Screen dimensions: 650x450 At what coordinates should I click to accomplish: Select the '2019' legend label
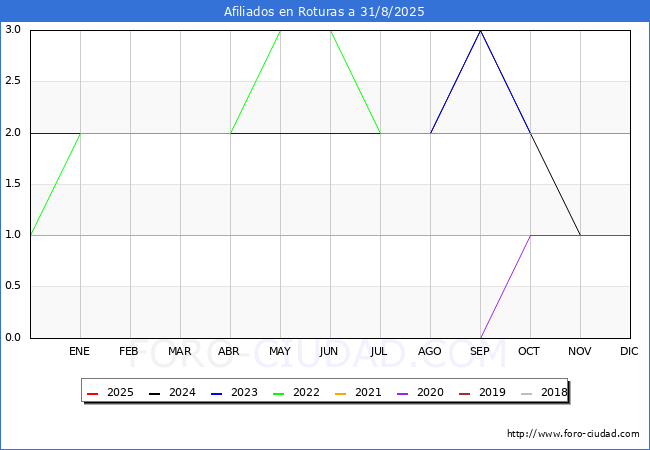[x=492, y=392]
